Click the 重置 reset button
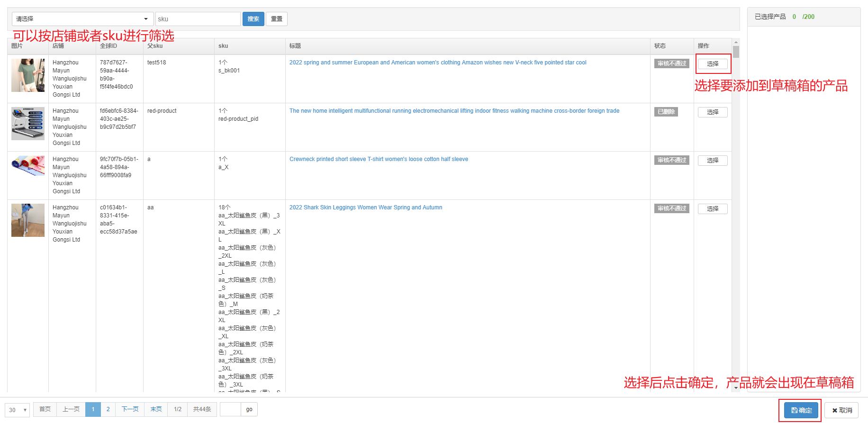The image size is (868, 423). pos(277,19)
